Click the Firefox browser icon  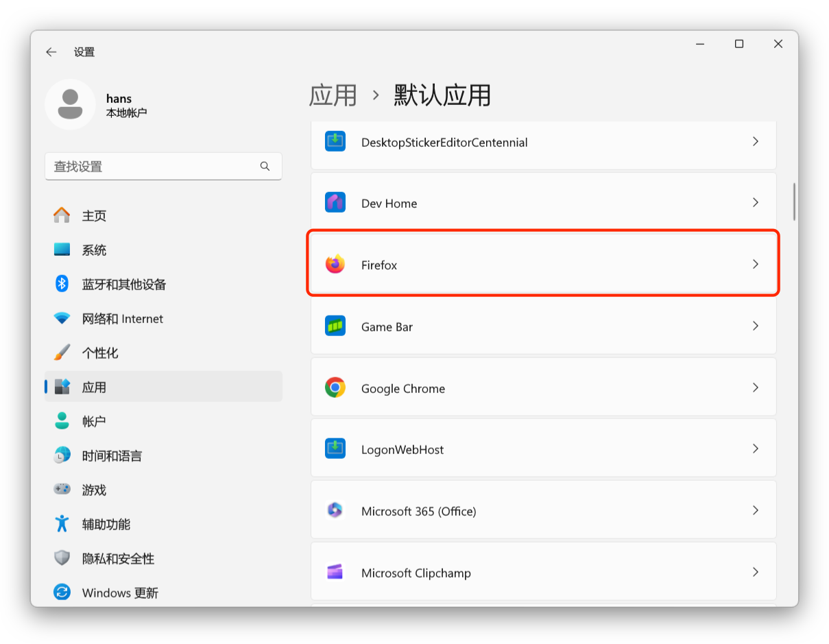pyautogui.click(x=335, y=263)
